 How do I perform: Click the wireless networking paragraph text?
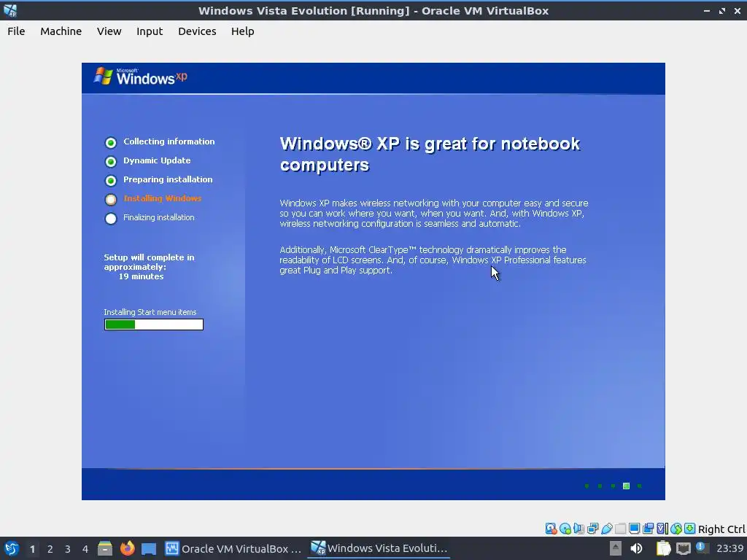point(434,214)
